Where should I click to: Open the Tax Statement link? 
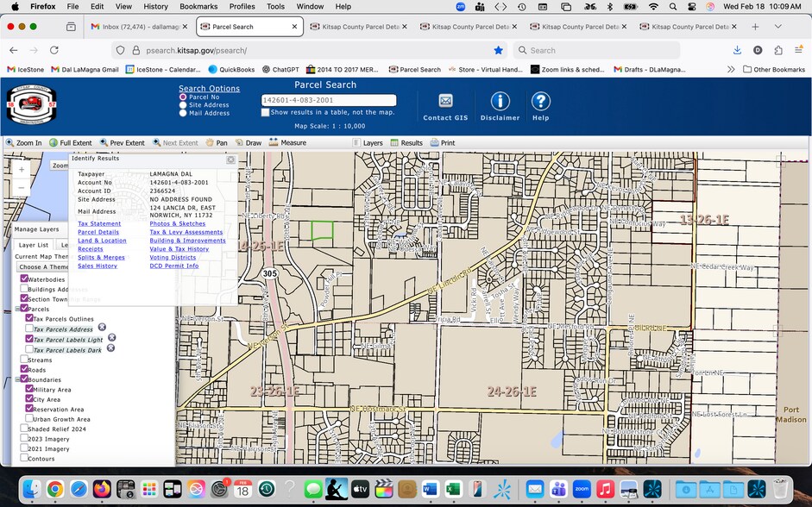[99, 223]
